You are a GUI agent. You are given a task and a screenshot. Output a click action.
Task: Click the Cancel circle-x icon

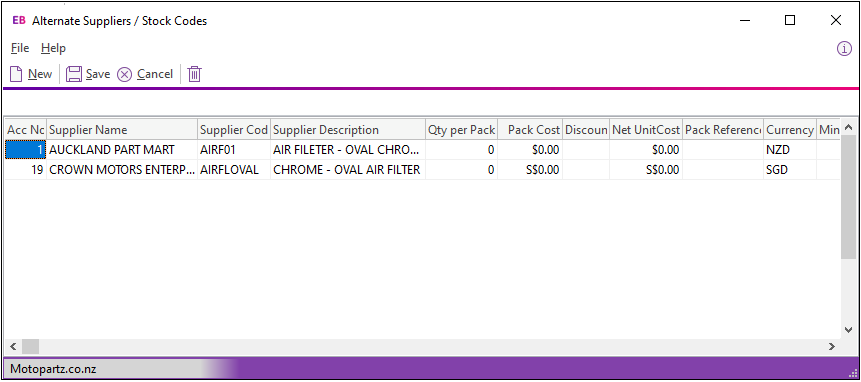coord(125,74)
